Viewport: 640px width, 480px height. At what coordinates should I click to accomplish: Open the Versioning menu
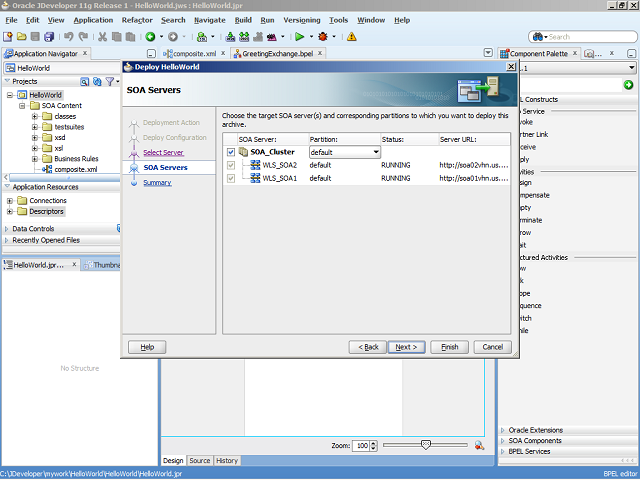(301, 20)
